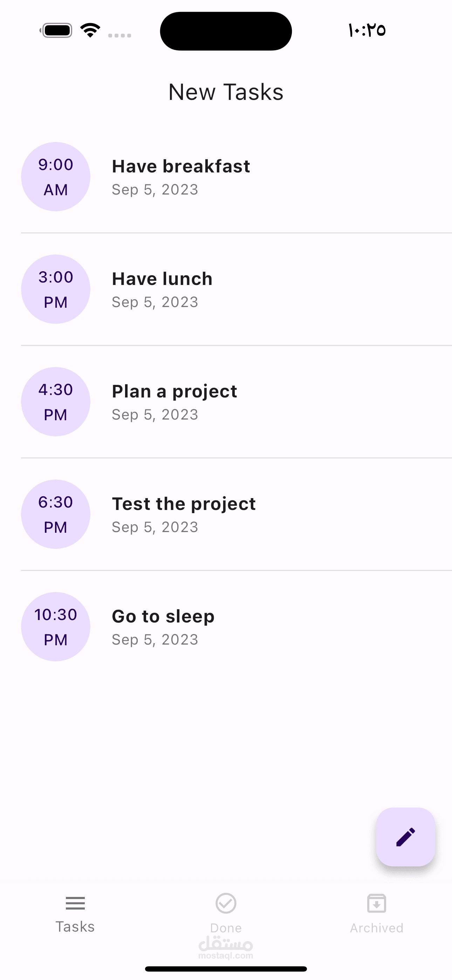This screenshot has height=980, width=452.
Task: Select the Tasks tab label
Action: click(75, 927)
